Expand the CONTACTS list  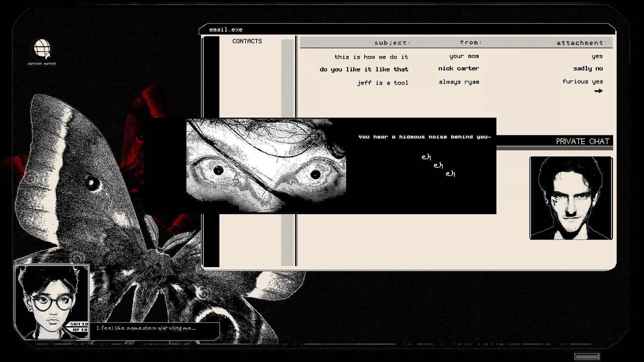point(247,41)
